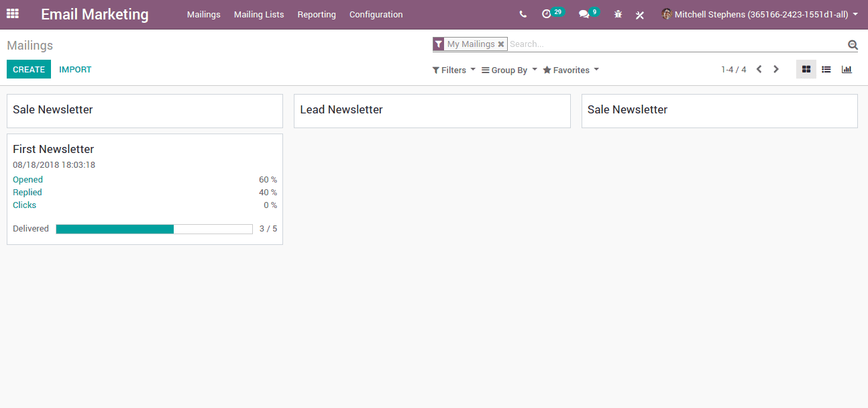The image size is (868, 408).
Task: Open chat conversations icon with 9 badge
Action: click(x=584, y=14)
